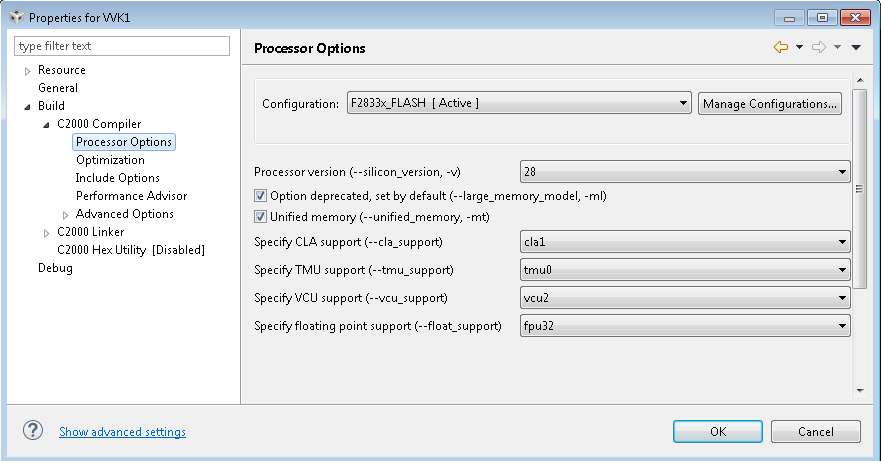Click the forward navigation arrow icon

[818, 48]
